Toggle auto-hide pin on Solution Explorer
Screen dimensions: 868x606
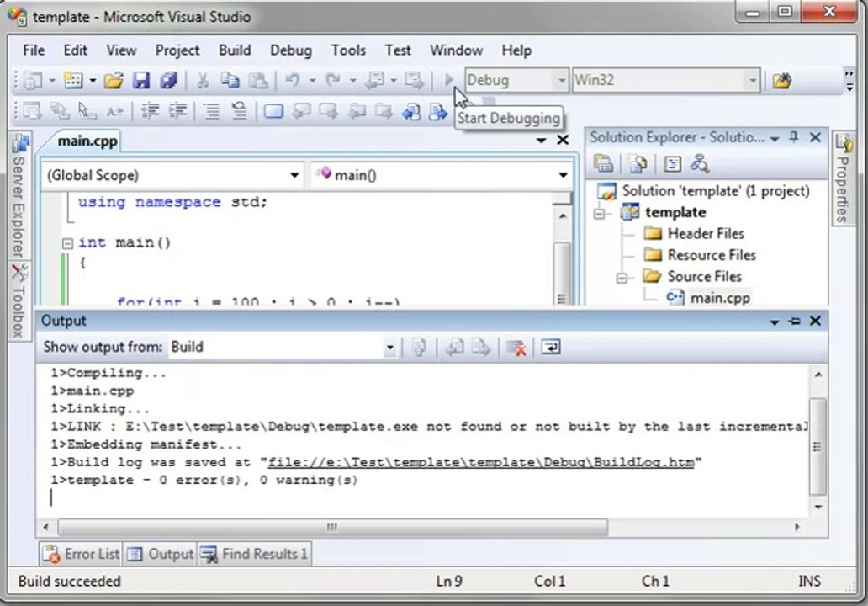click(x=794, y=137)
